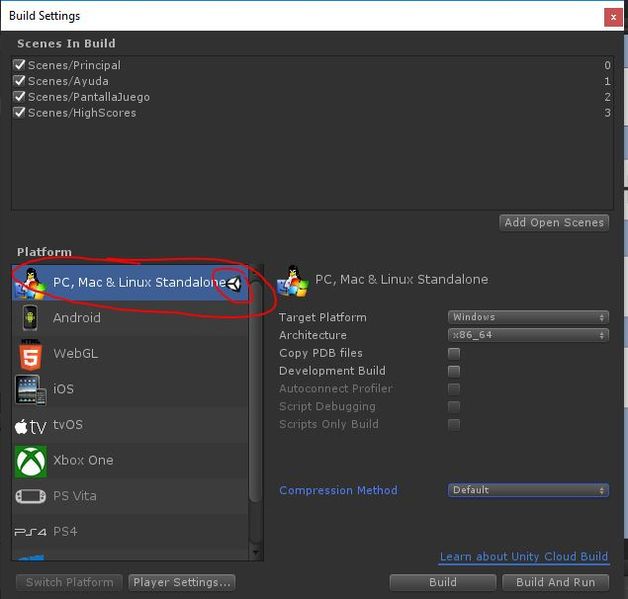Select the PS4 platform label
This screenshot has height=599, width=628.
click(65, 532)
